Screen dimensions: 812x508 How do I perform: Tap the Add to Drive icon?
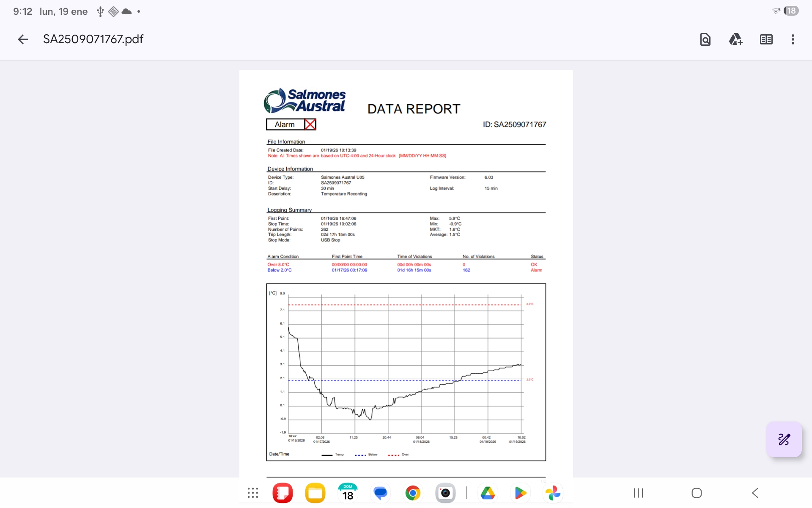pyautogui.click(x=735, y=39)
